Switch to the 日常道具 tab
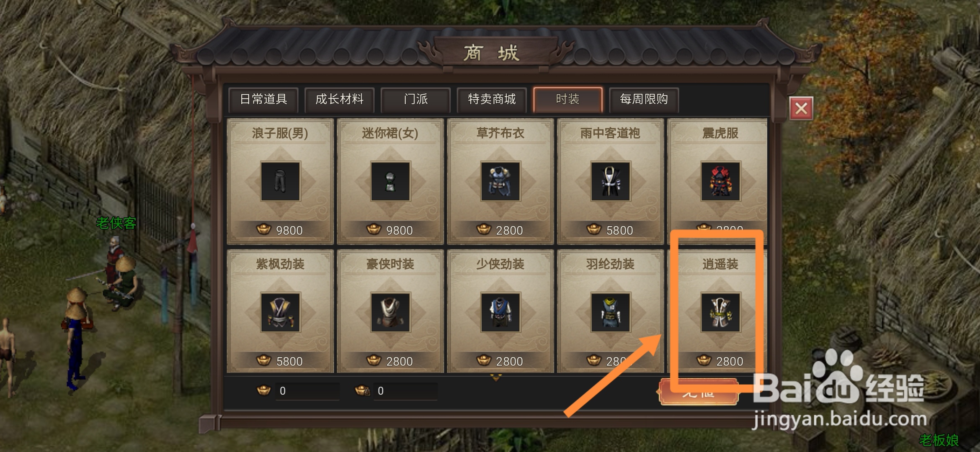This screenshot has height=452, width=980. coord(263,100)
